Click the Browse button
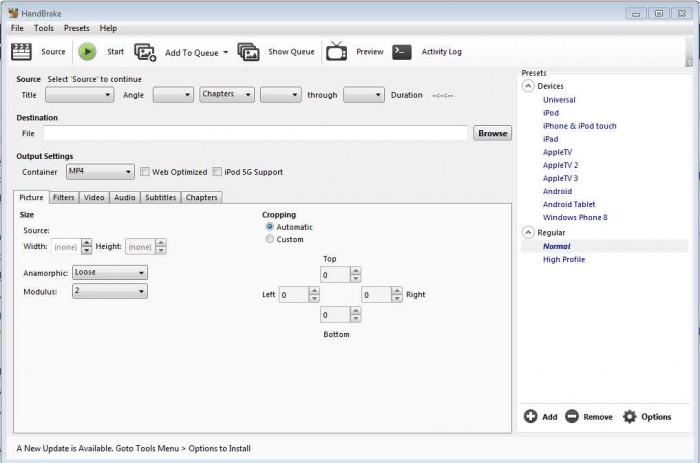 pyautogui.click(x=492, y=133)
